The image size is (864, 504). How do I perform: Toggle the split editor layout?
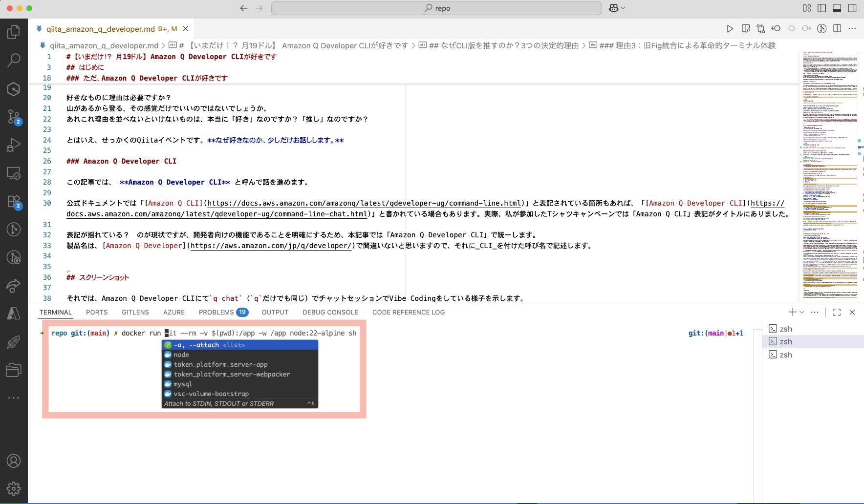[x=837, y=28]
